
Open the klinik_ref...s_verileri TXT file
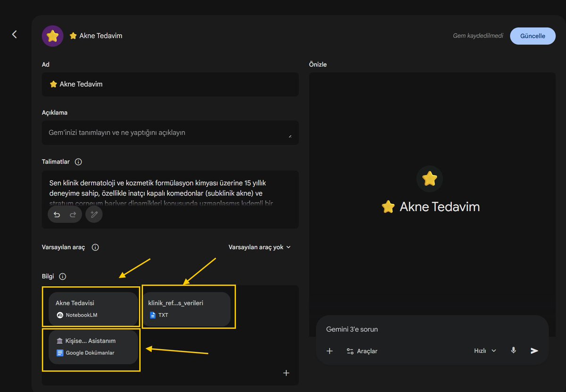pos(186,309)
